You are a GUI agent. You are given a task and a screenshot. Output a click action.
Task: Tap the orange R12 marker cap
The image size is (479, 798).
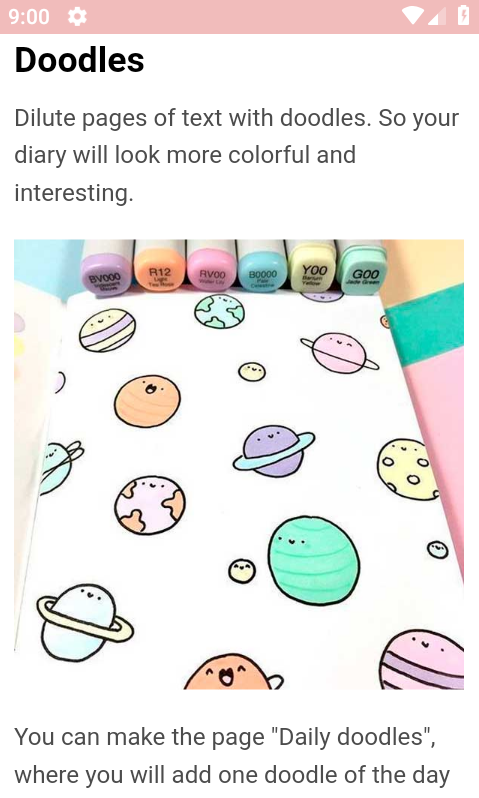click(159, 270)
